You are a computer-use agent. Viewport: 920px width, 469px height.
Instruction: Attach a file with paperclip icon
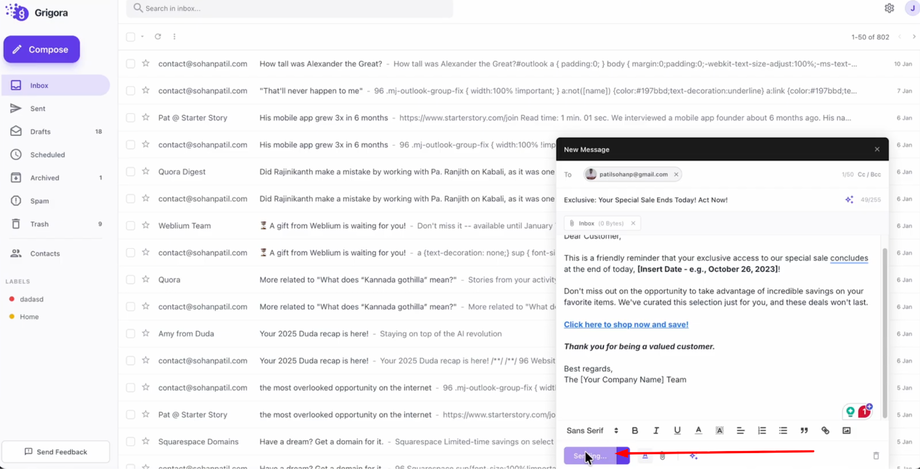pos(662,455)
